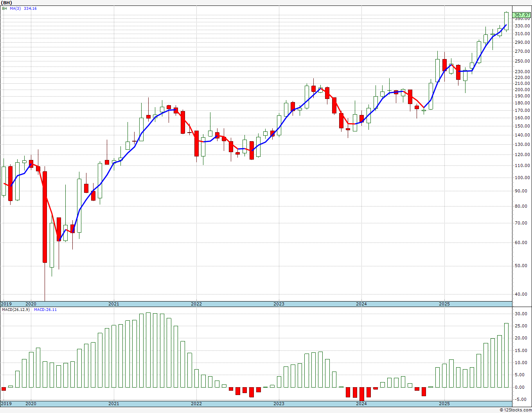Select the MA(3) legend label
Screen dimensions: 532x413
(16, 8)
